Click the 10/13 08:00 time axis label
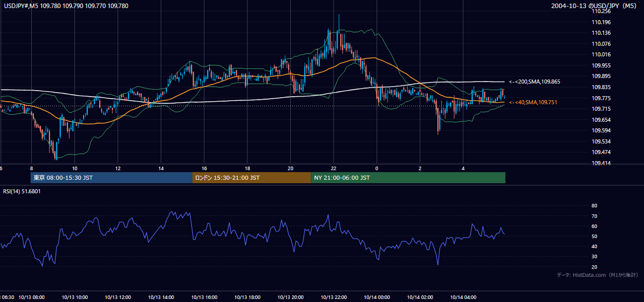This screenshot has height=302, width=644. [x=31, y=297]
